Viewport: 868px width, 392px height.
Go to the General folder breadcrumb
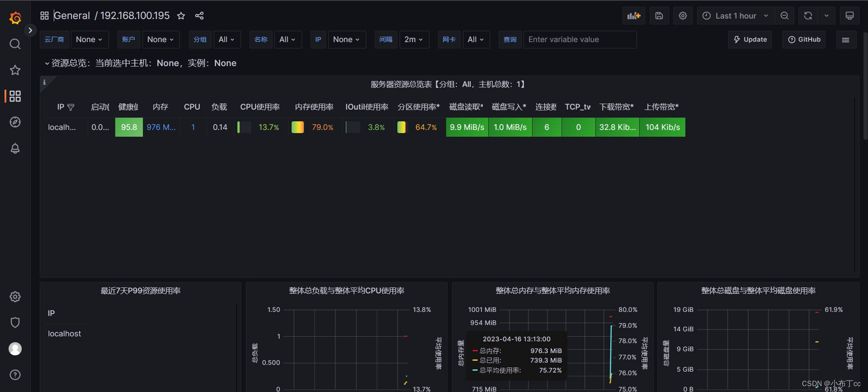coord(72,16)
